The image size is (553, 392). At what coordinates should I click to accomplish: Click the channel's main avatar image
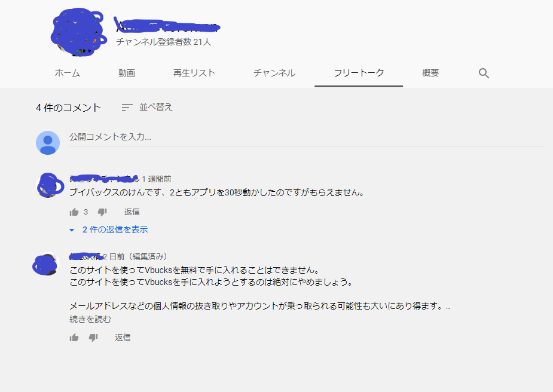[x=78, y=32]
